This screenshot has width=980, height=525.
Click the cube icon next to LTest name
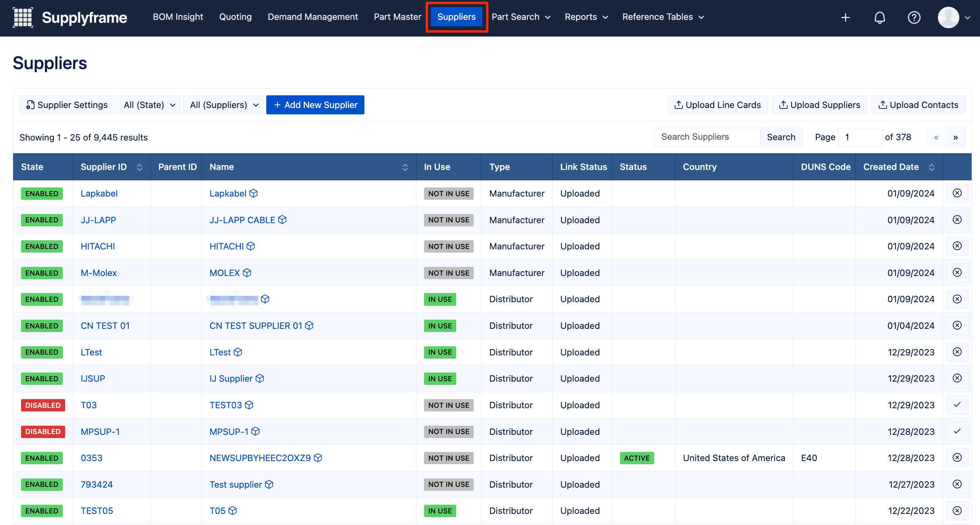click(x=238, y=352)
